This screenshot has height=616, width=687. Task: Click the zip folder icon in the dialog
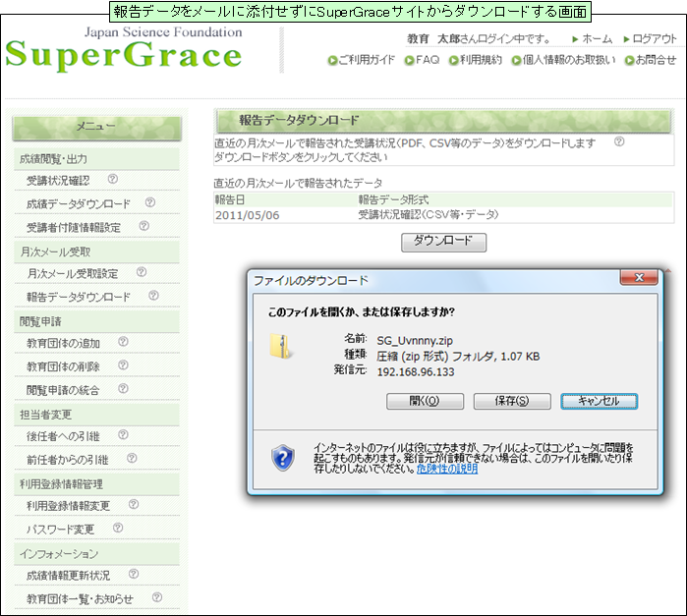[280, 347]
